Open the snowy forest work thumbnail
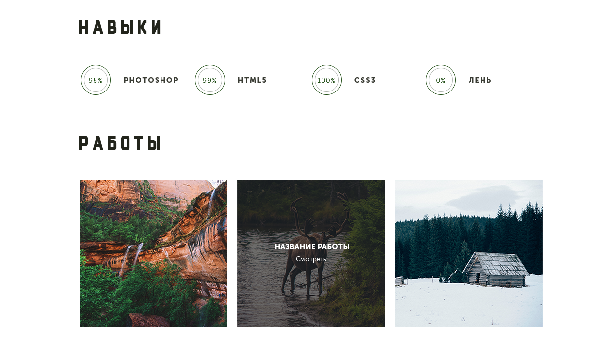The height and width of the screenshot is (364, 611). point(469,253)
